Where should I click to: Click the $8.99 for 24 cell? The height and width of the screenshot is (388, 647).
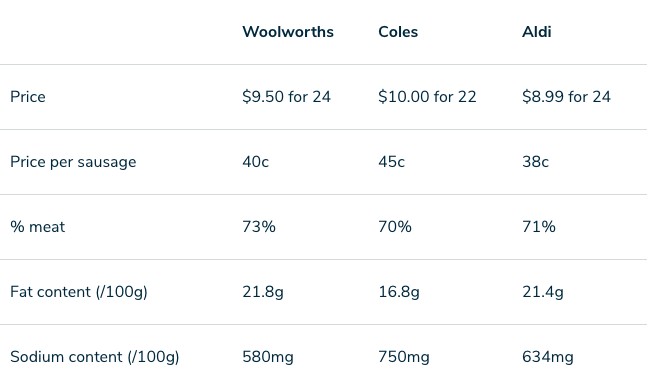click(566, 97)
